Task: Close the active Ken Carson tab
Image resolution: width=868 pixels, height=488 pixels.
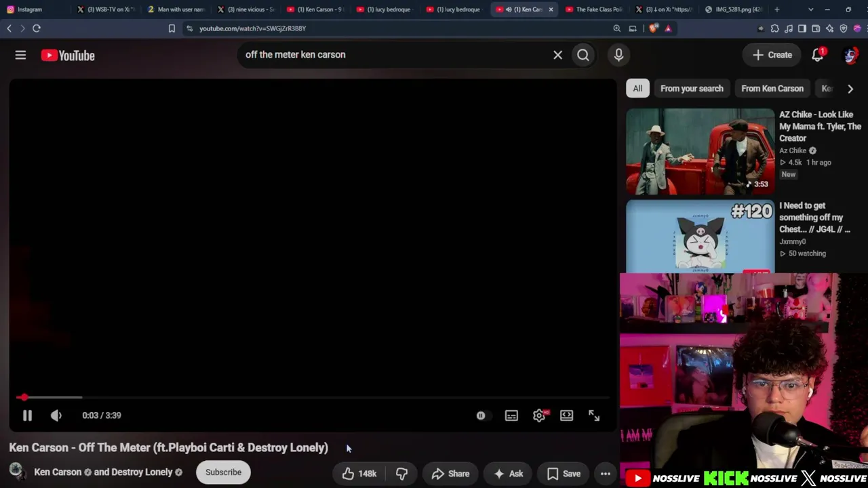Action: pos(551,9)
